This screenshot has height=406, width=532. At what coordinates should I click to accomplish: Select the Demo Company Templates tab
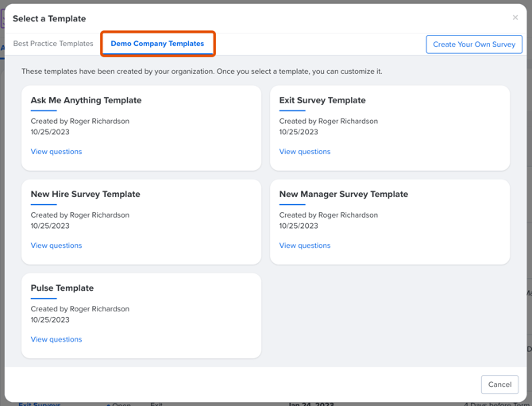tap(157, 44)
